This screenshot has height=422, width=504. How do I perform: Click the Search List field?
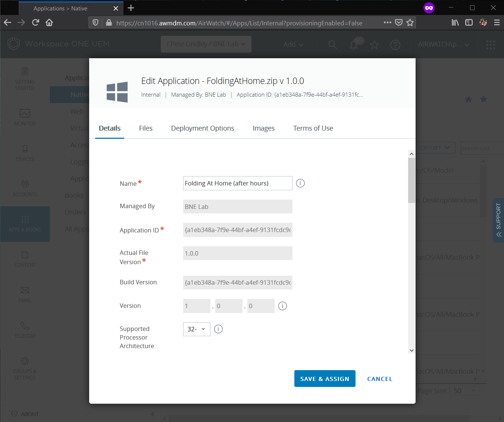tap(482, 148)
